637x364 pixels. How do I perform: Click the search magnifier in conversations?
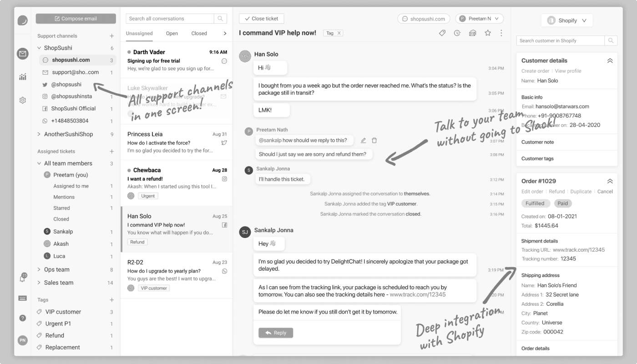220,19
